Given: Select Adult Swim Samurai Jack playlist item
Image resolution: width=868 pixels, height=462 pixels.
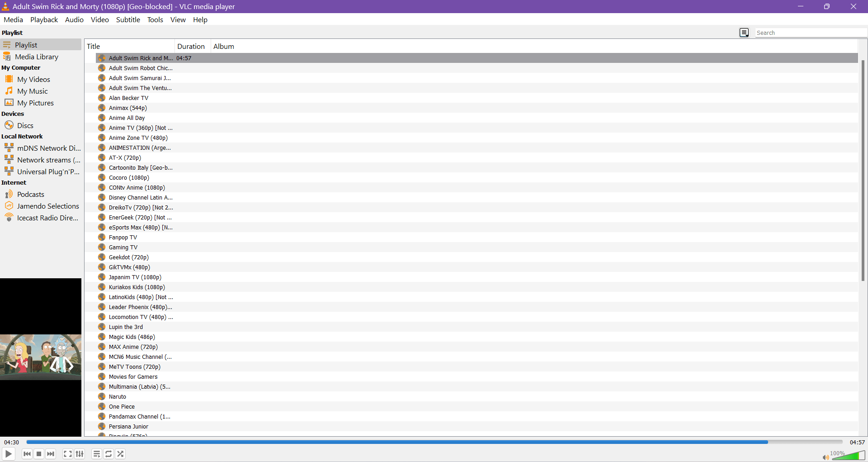Looking at the screenshot, I should pyautogui.click(x=477, y=78).
